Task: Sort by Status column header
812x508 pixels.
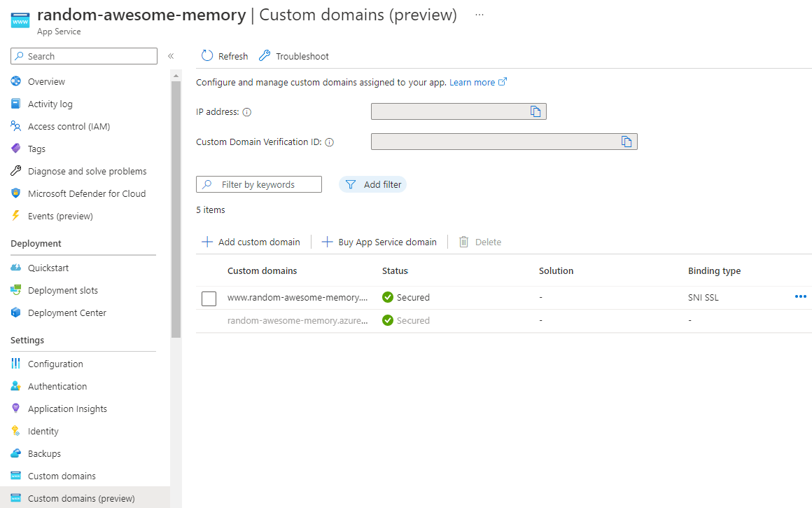Action: pos(395,270)
